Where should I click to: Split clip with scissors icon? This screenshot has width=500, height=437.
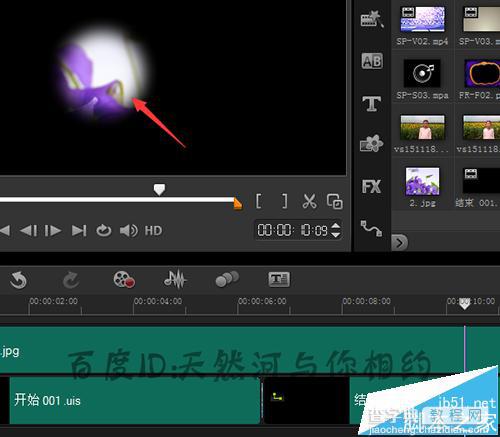pyautogui.click(x=310, y=201)
